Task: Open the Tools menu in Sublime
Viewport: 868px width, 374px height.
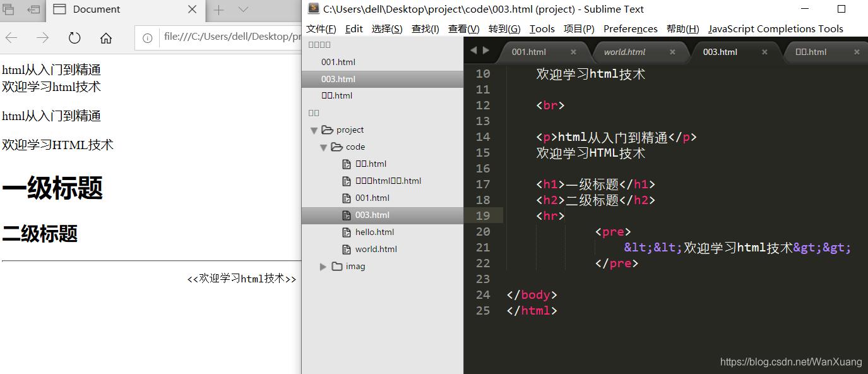Action: [x=541, y=28]
